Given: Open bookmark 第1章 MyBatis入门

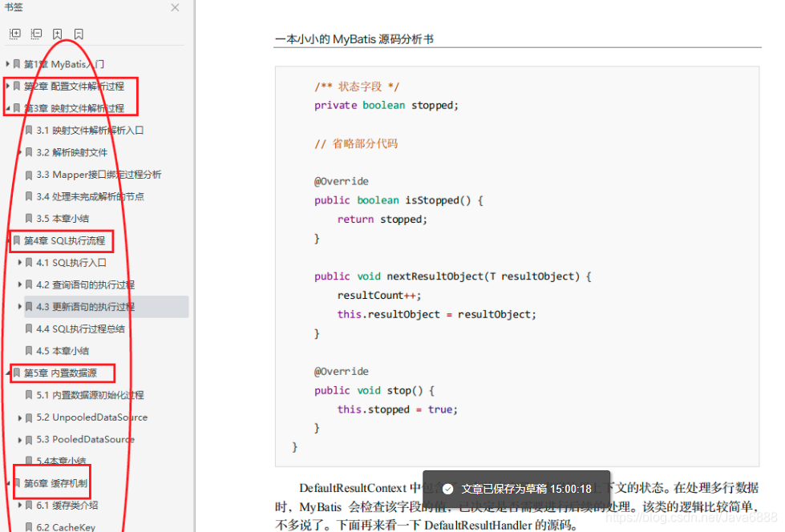Looking at the screenshot, I should click(64, 64).
